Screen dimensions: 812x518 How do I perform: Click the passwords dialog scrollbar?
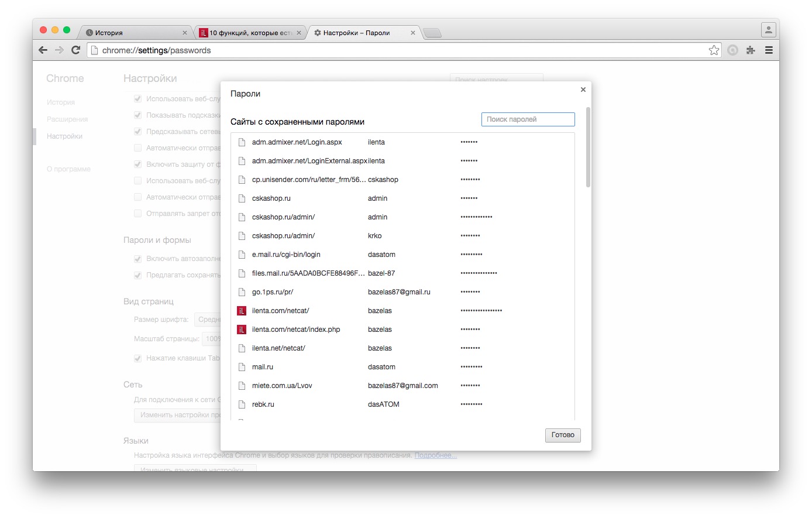(x=588, y=147)
